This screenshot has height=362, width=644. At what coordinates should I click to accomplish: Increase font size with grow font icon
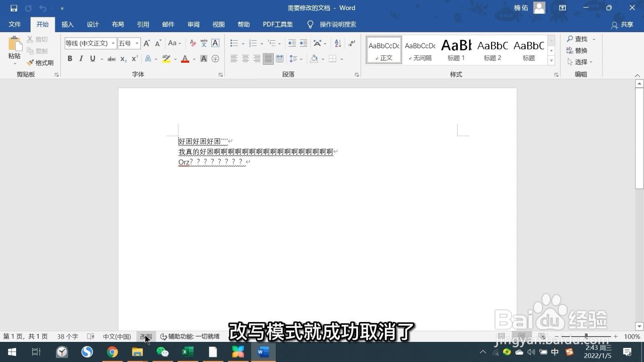pos(147,43)
